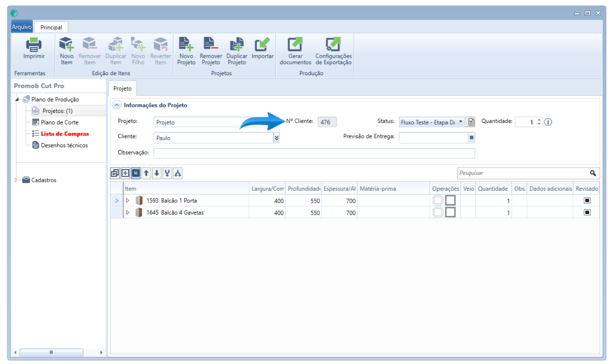Click the expand-all stacked plus icon above the grid

(x=115, y=173)
